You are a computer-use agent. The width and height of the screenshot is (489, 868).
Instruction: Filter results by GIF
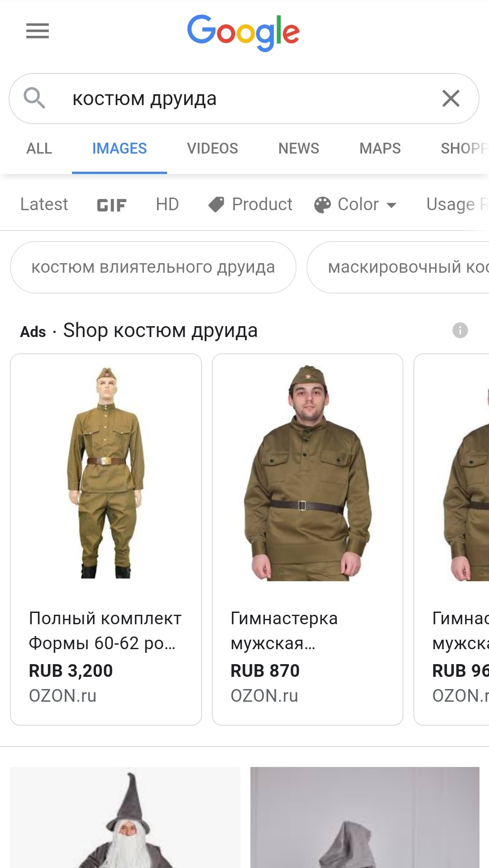111,205
